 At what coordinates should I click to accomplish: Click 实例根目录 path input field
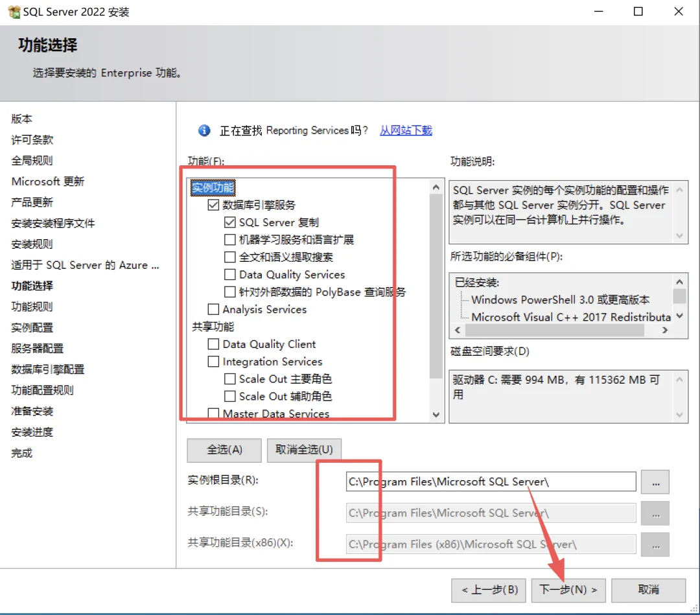(491, 482)
